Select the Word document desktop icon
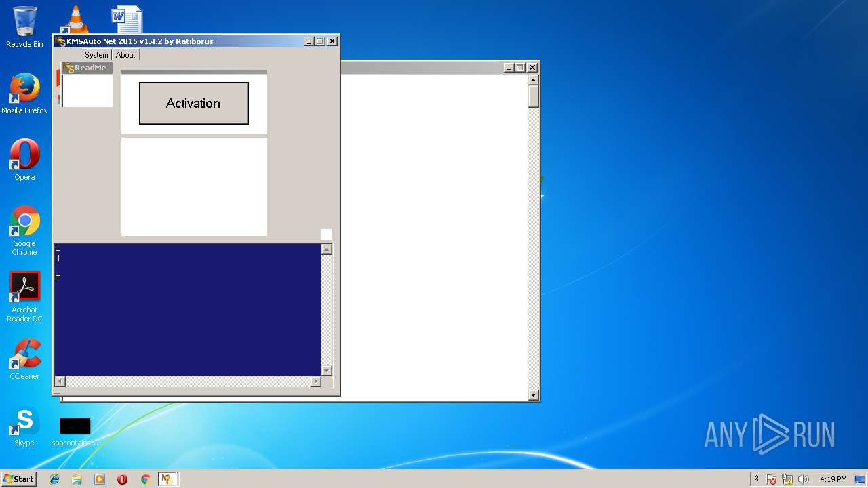The height and width of the screenshot is (488, 868). point(127,20)
